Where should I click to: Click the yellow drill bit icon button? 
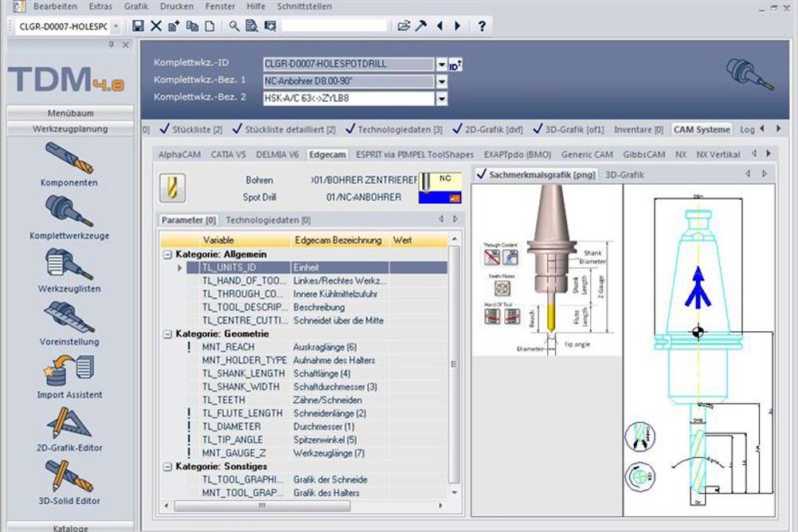[172, 188]
